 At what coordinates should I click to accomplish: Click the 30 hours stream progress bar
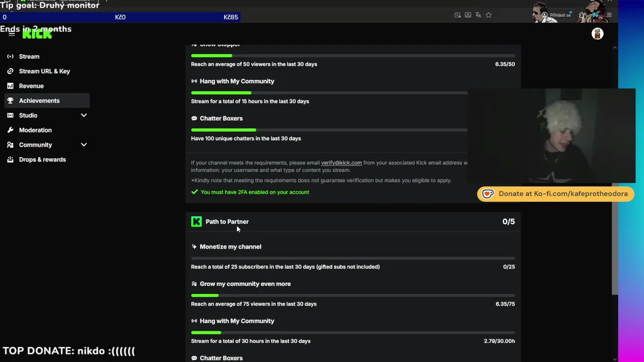pyautogui.click(x=353, y=332)
